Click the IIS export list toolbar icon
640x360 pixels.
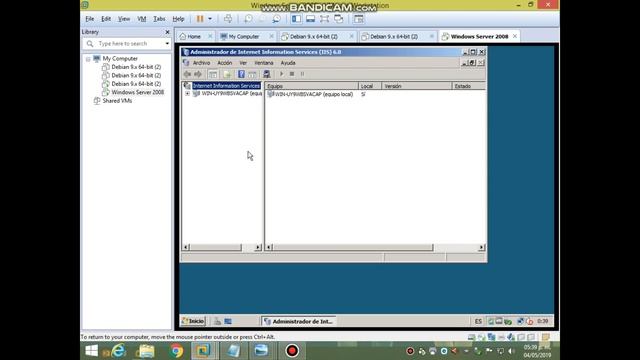coord(227,74)
